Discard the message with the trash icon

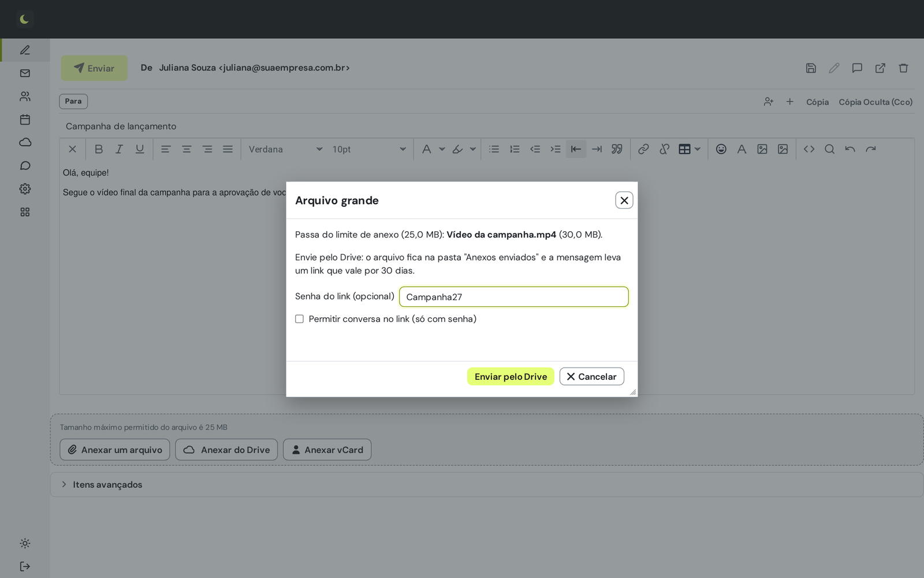tap(903, 68)
